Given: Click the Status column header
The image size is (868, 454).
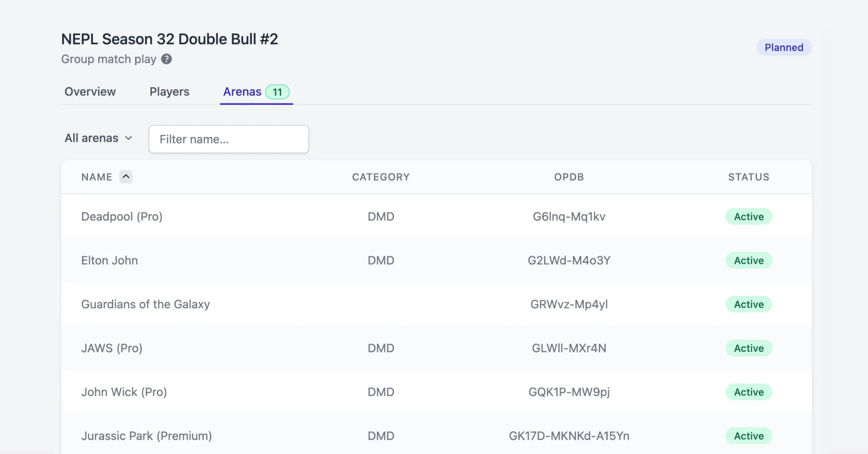Looking at the screenshot, I should [x=749, y=177].
